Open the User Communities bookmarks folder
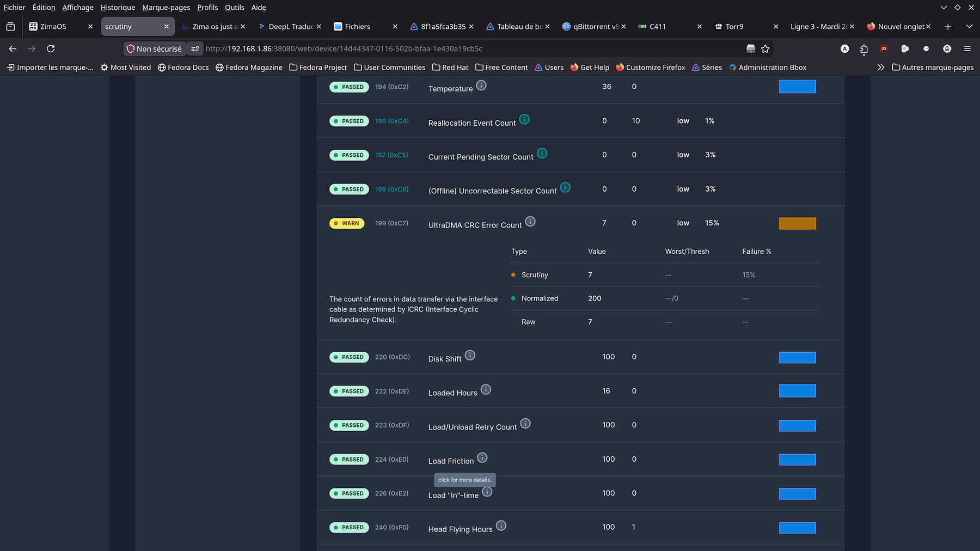The height and width of the screenshot is (551, 980). (x=389, y=68)
